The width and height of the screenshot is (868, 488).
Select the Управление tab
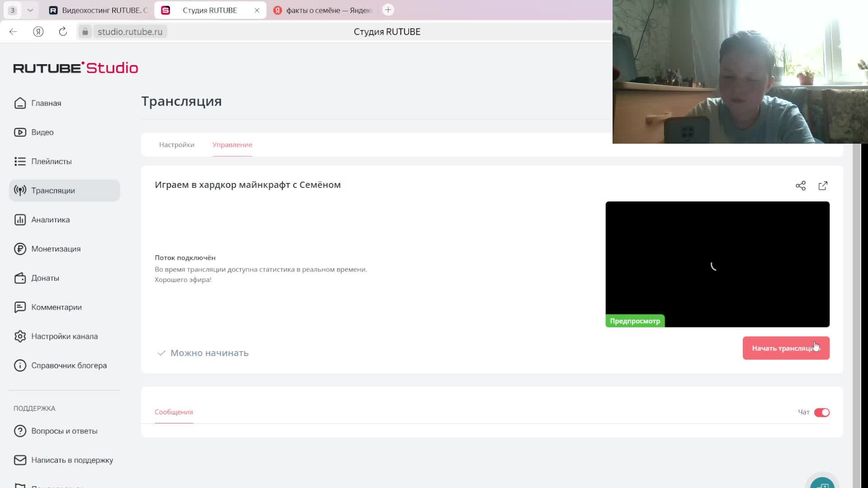click(x=232, y=145)
